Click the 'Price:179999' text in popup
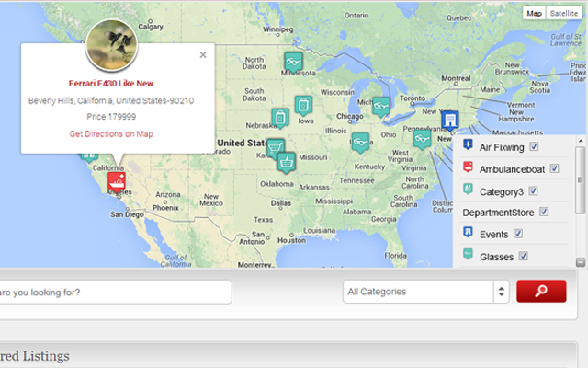Viewport: 588px width, 368px height. coord(111,117)
